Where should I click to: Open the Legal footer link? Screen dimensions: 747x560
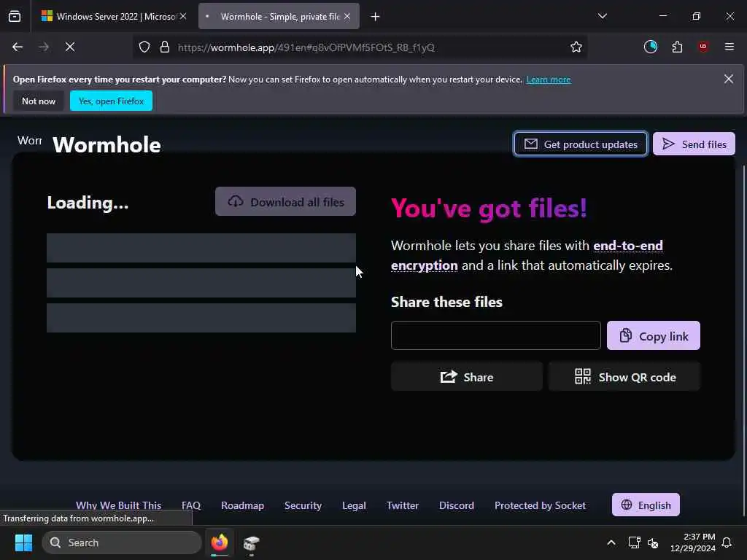[354, 505]
